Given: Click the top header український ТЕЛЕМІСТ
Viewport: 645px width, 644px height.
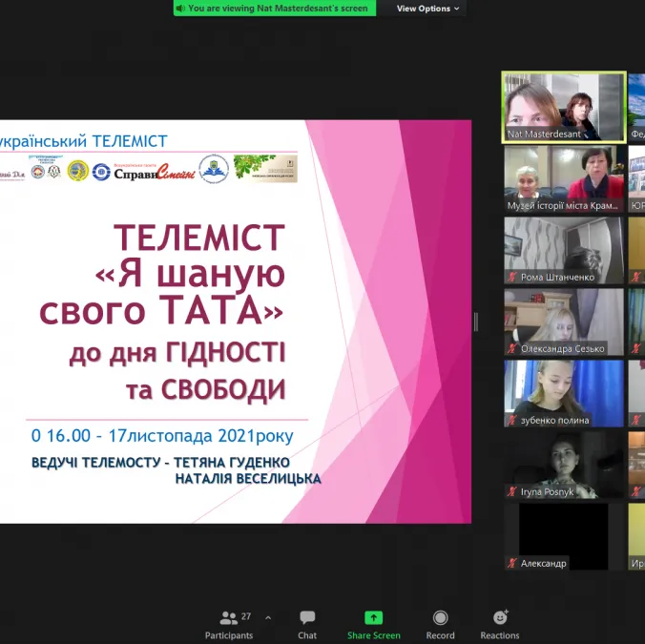Looking at the screenshot, I should pyautogui.click(x=84, y=141).
